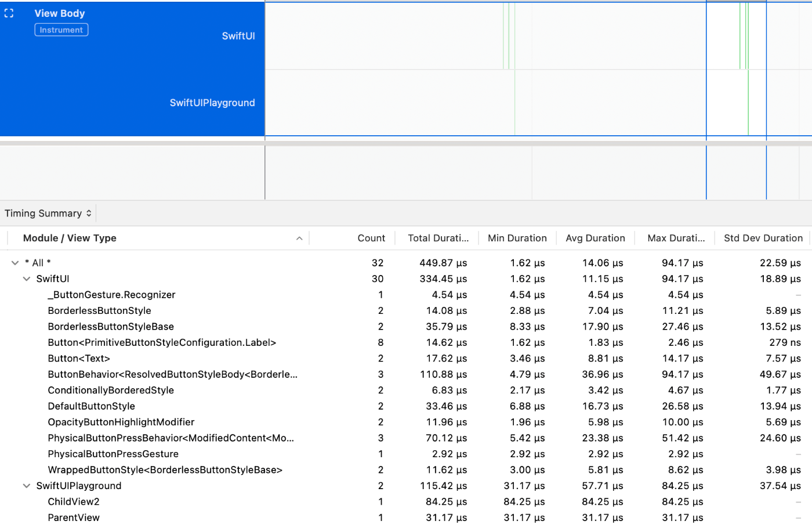Viewport: 812px width, 528px height.
Task: Click the green event marker in SwiftUIPlayground lane
Action: [748, 103]
